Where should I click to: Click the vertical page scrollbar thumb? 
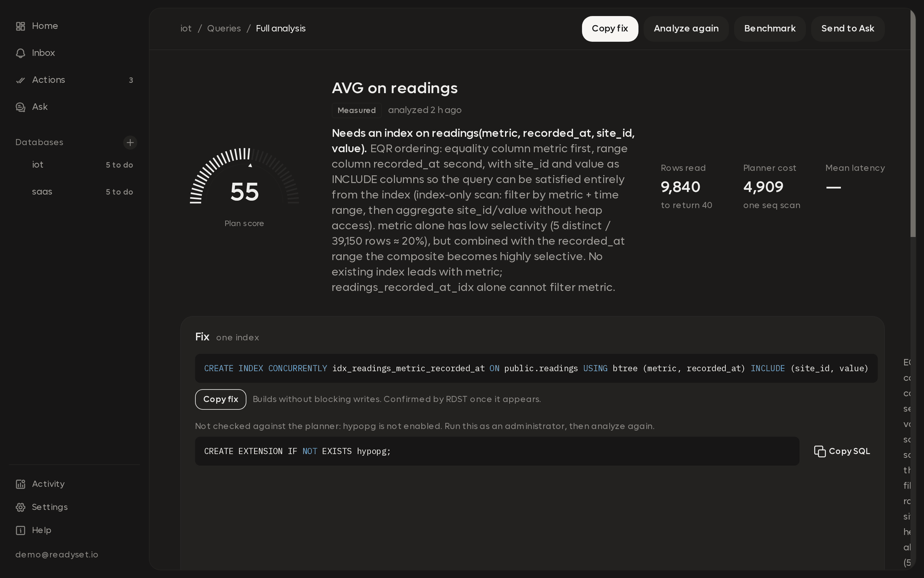(913, 123)
